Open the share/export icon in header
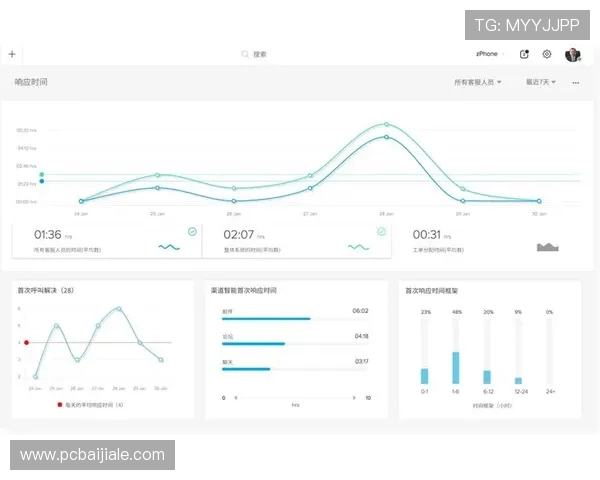Image resolution: width=600 pixels, height=480 pixels. [x=525, y=54]
